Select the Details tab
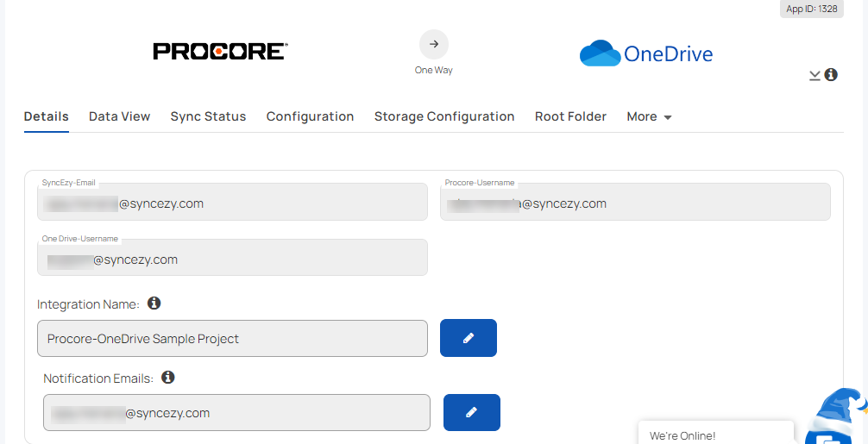The height and width of the screenshot is (444, 868). pos(47,116)
